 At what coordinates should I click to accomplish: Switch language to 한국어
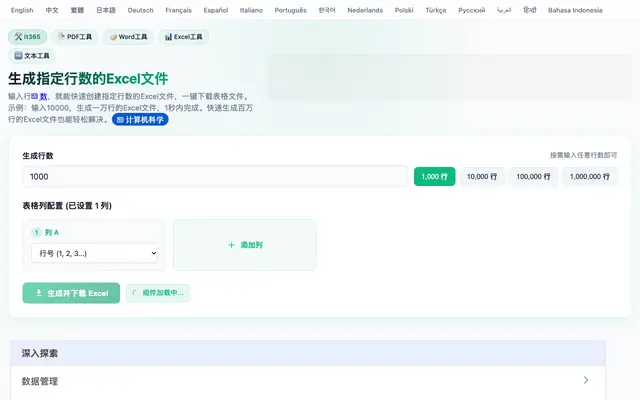327,10
